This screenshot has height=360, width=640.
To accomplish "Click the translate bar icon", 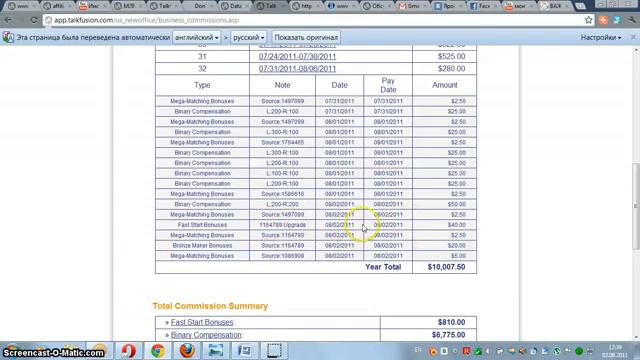I will pyautogui.click(x=8, y=37).
